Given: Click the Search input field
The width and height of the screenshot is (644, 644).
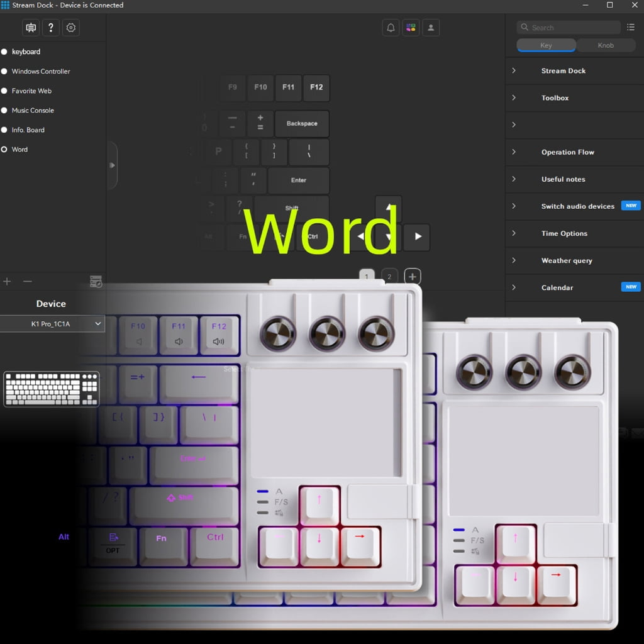Looking at the screenshot, I should point(569,28).
